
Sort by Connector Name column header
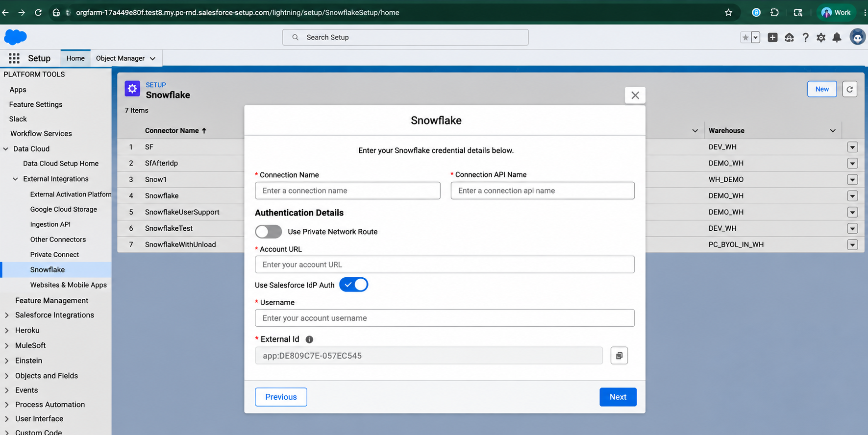pyautogui.click(x=175, y=131)
